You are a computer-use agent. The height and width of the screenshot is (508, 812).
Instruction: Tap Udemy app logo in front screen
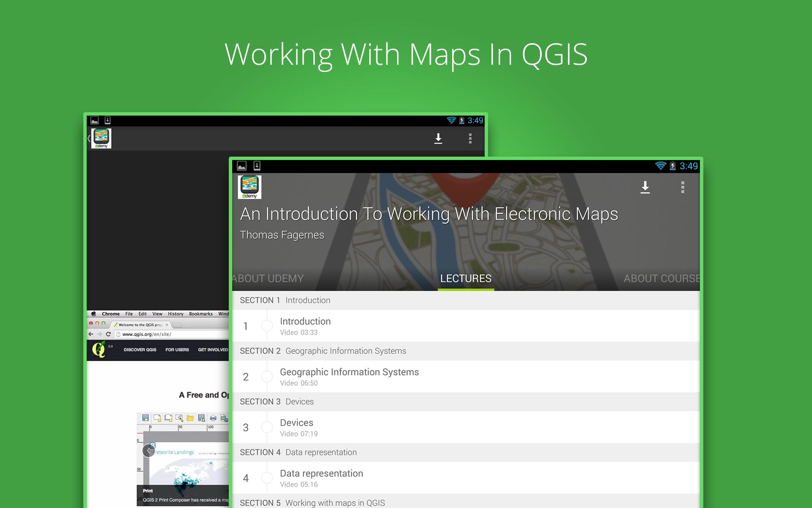click(x=250, y=187)
